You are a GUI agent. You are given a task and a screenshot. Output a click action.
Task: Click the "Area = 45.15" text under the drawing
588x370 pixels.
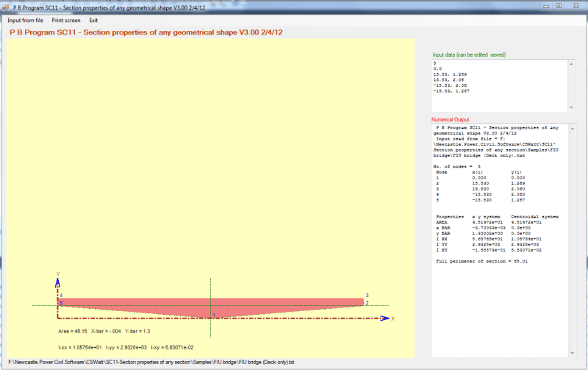click(73, 331)
